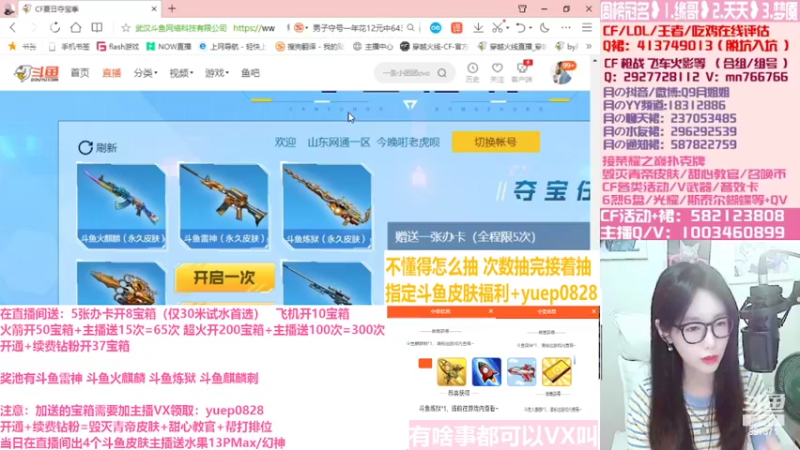
Task: Toggle the reading mode book icon
Action: 97,28
